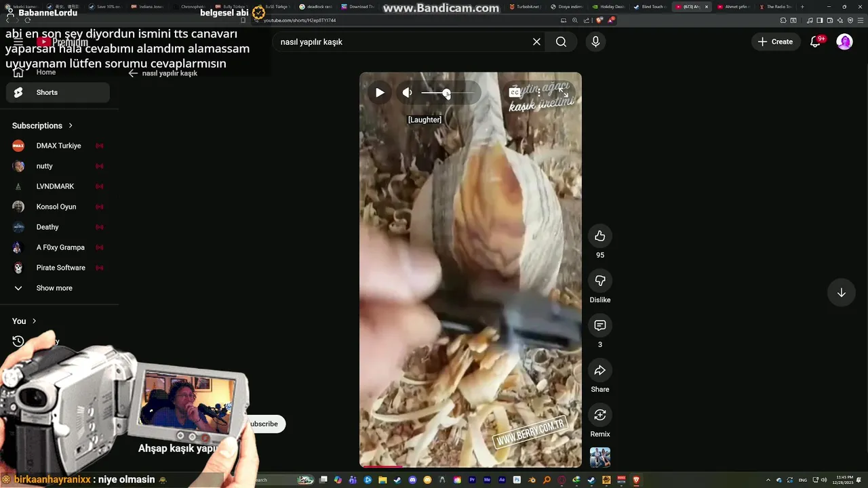Open the zoom magnifier icon in address bar

click(575, 20)
